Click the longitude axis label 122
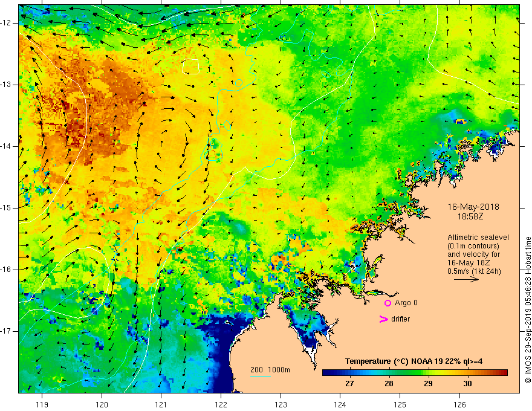This screenshot has width=532, height=411. (221, 404)
